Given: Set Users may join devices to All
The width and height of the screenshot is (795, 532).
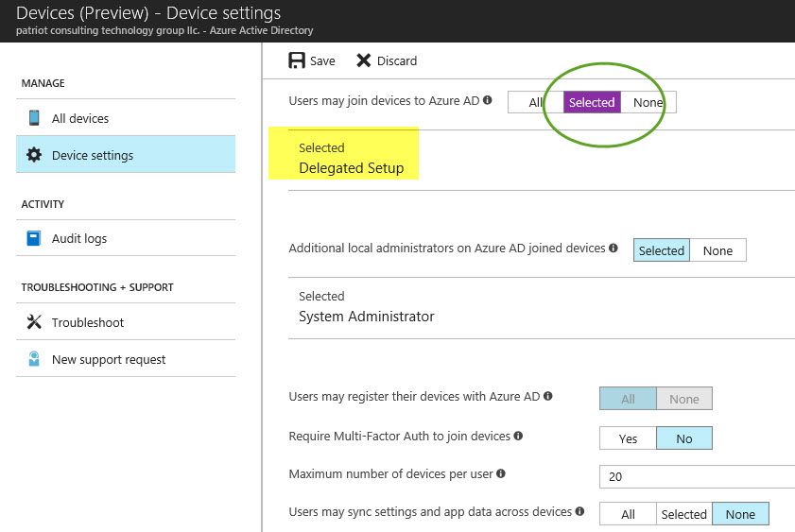Looking at the screenshot, I should pos(535,102).
